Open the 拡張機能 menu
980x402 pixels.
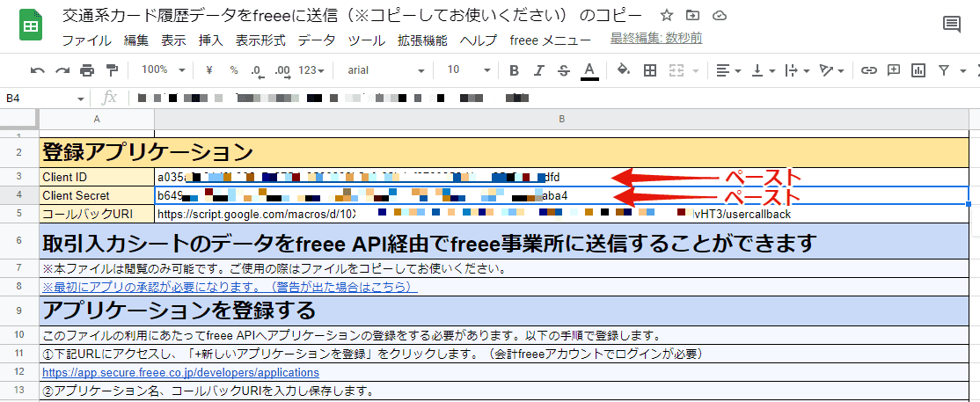tap(422, 40)
